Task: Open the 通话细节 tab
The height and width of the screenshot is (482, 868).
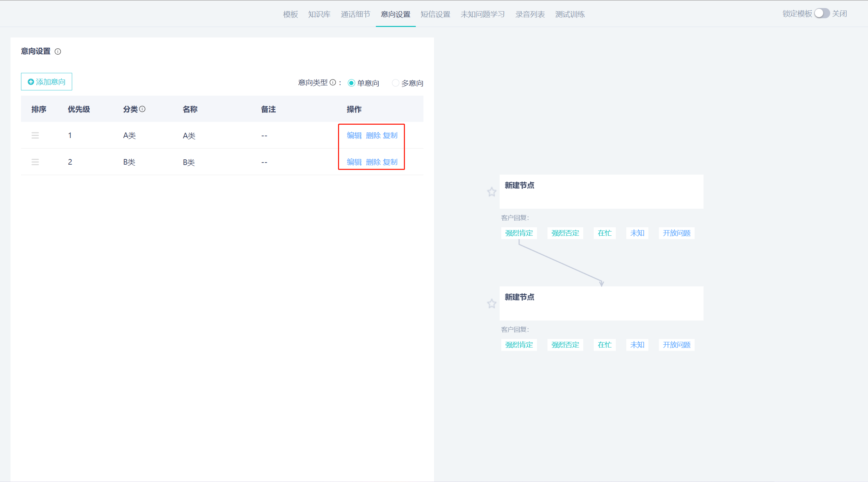Action: (355, 14)
